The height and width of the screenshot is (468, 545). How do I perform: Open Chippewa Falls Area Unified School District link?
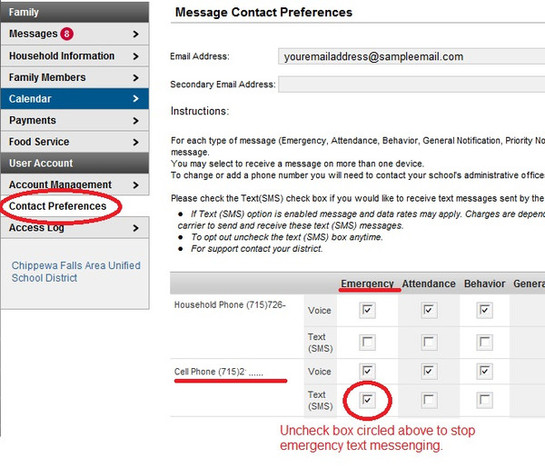pos(76,272)
